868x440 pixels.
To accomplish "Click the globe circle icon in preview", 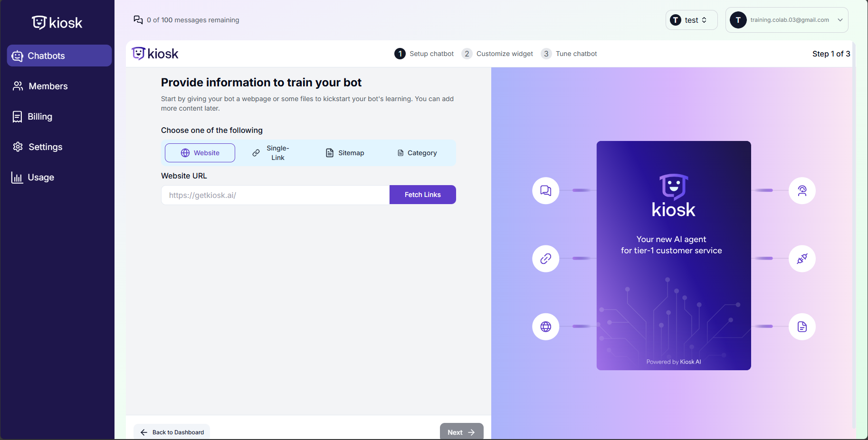I will tap(545, 327).
